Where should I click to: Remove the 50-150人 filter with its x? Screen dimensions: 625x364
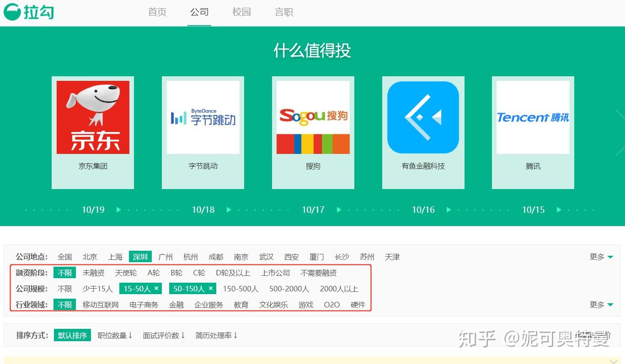(211, 289)
